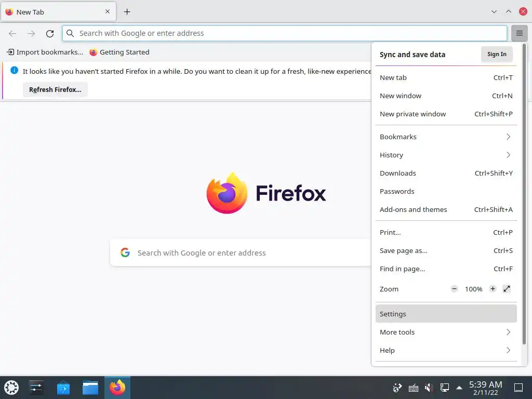Choose New window menu entry
The image size is (532, 399).
tap(446, 96)
